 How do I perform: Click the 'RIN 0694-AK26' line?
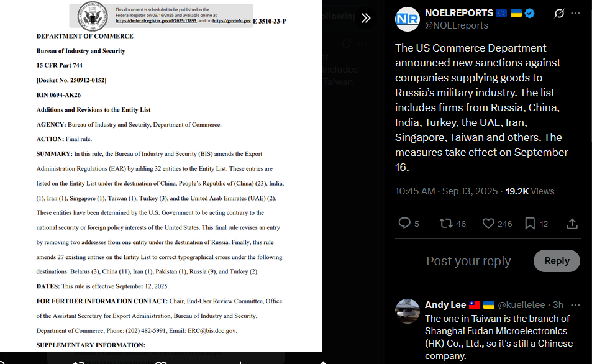(58, 95)
